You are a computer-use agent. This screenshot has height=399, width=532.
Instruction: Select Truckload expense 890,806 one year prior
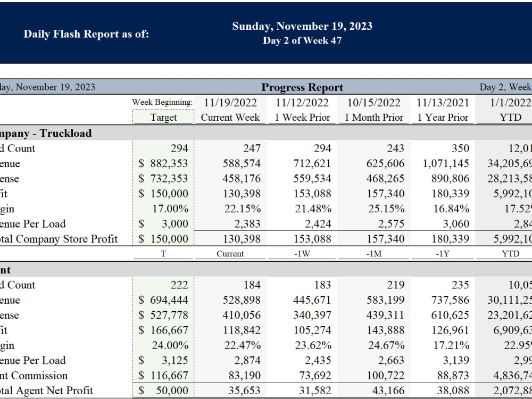point(450,178)
